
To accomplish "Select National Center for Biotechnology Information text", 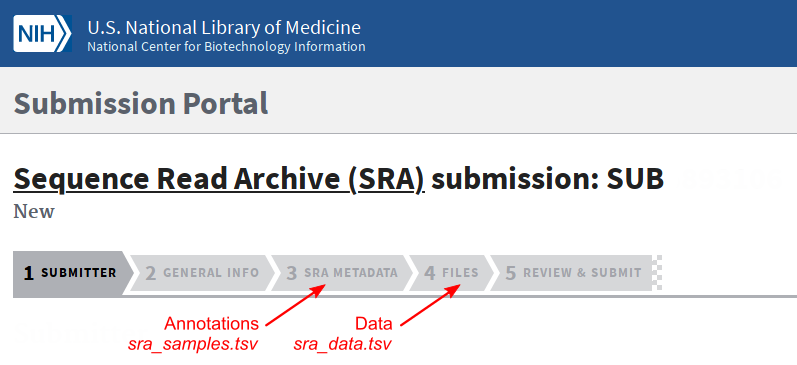I will click(226, 47).
